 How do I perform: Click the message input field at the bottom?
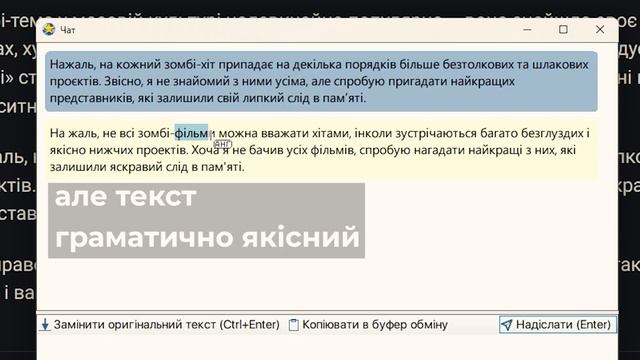point(327,347)
